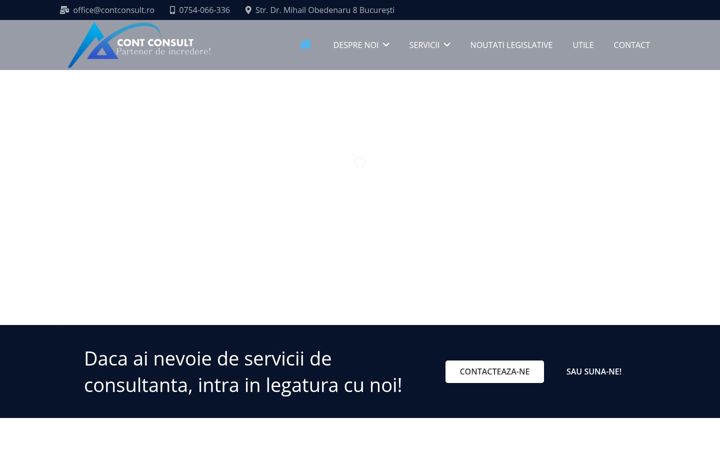This screenshot has height=450, width=720.
Task: Click the phone number 0754-066-336
Action: coord(204,10)
